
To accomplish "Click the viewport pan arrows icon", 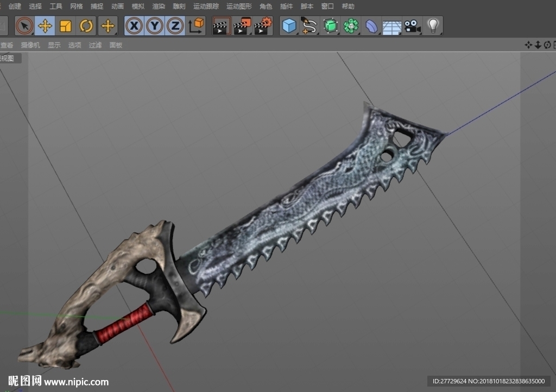I will coord(528,45).
